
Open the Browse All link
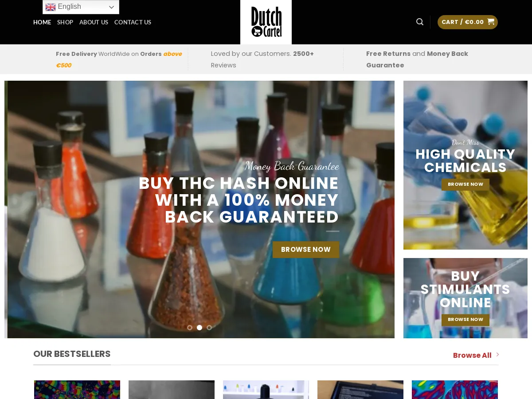coord(472,355)
